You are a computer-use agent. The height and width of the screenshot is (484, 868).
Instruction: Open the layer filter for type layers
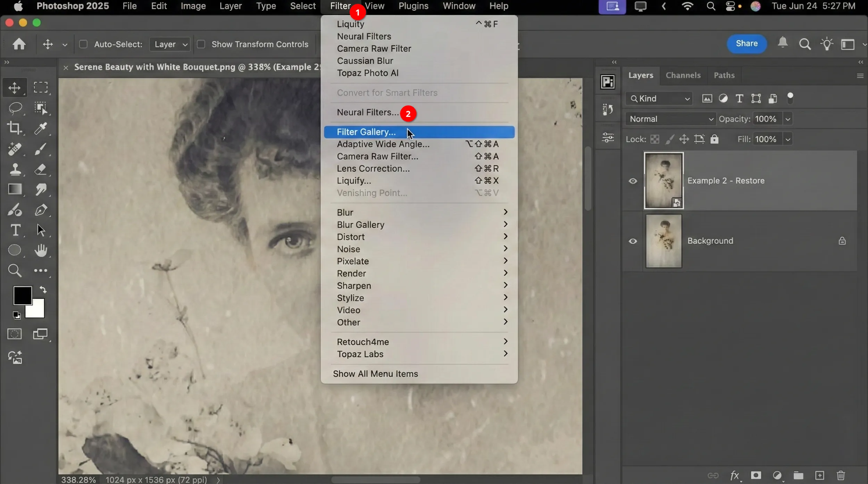tap(739, 99)
